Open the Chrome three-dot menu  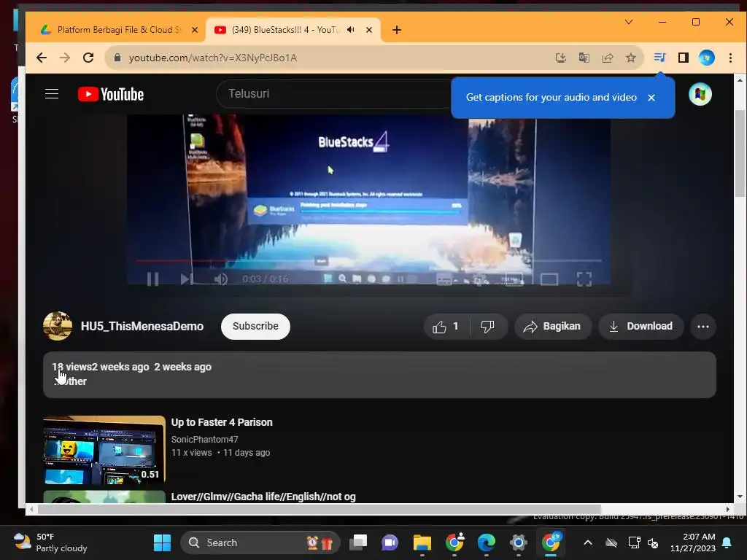point(730,58)
